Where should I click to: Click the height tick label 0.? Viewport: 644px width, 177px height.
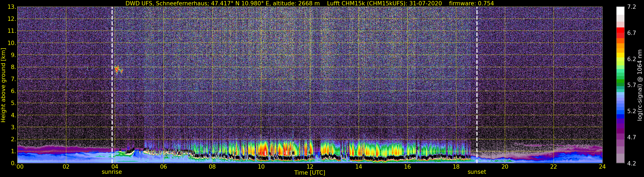pos(13,163)
